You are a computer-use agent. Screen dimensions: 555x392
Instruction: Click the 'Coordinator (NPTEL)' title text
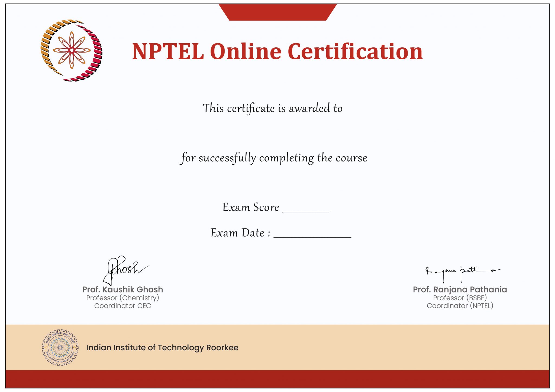pos(460,306)
